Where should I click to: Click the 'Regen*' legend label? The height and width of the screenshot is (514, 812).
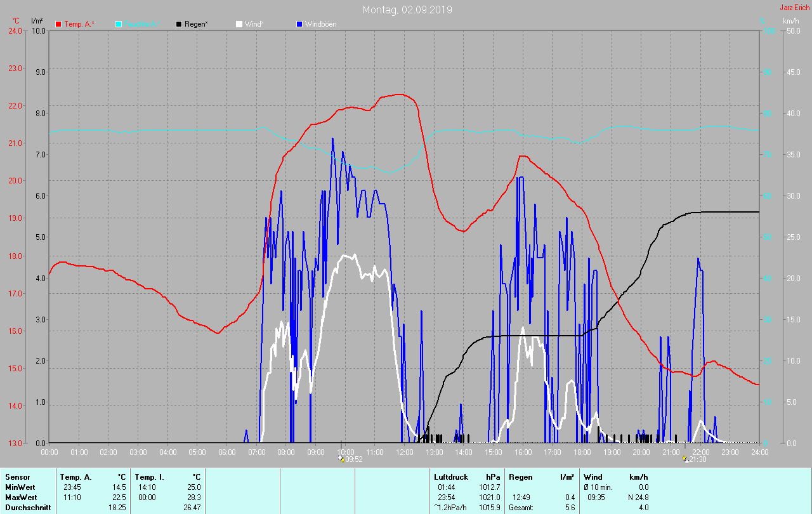[x=197, y=24]
